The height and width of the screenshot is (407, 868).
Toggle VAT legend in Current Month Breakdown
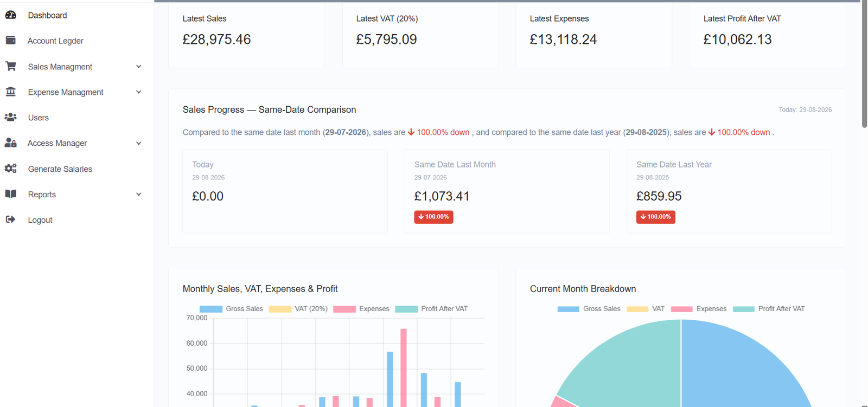[646, 309]
